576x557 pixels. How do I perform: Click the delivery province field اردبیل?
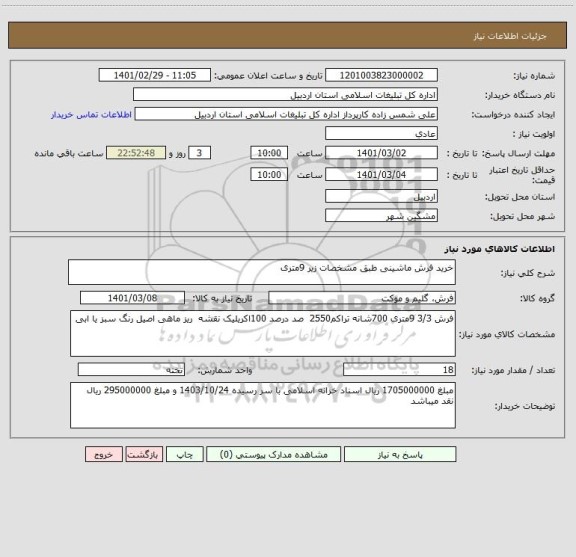coord(381,196)
